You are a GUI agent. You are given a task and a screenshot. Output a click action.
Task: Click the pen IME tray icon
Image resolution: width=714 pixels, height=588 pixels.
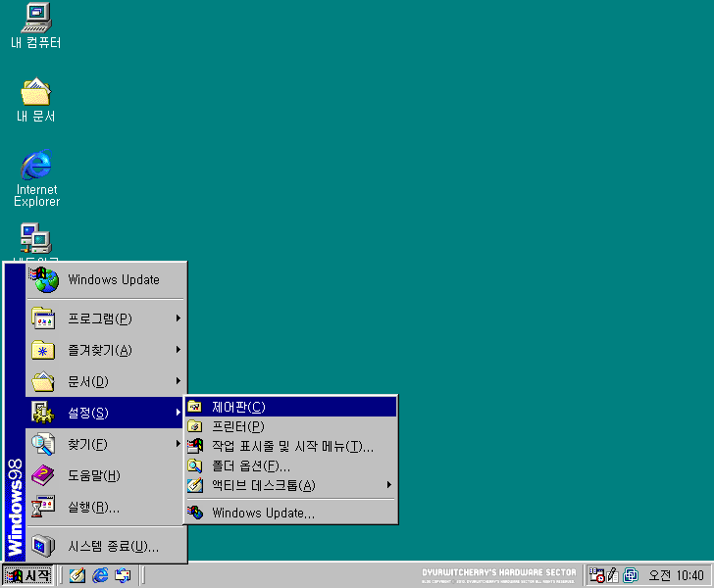613,575
